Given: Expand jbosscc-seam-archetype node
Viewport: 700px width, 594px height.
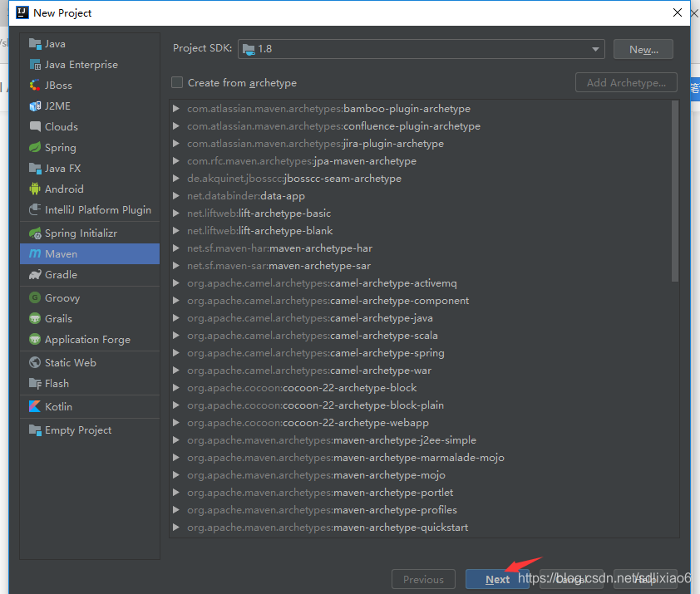Looking at the screenshot, I should (176, 178).
